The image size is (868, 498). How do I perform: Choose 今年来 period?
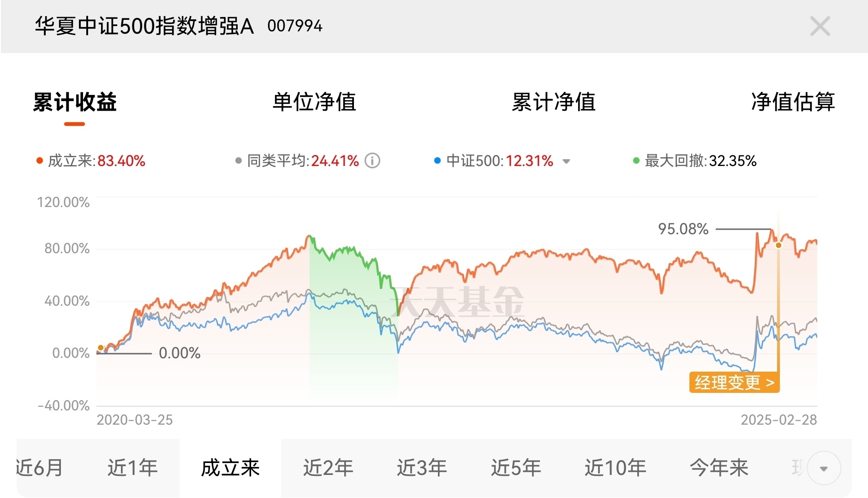tap(719, 468)
